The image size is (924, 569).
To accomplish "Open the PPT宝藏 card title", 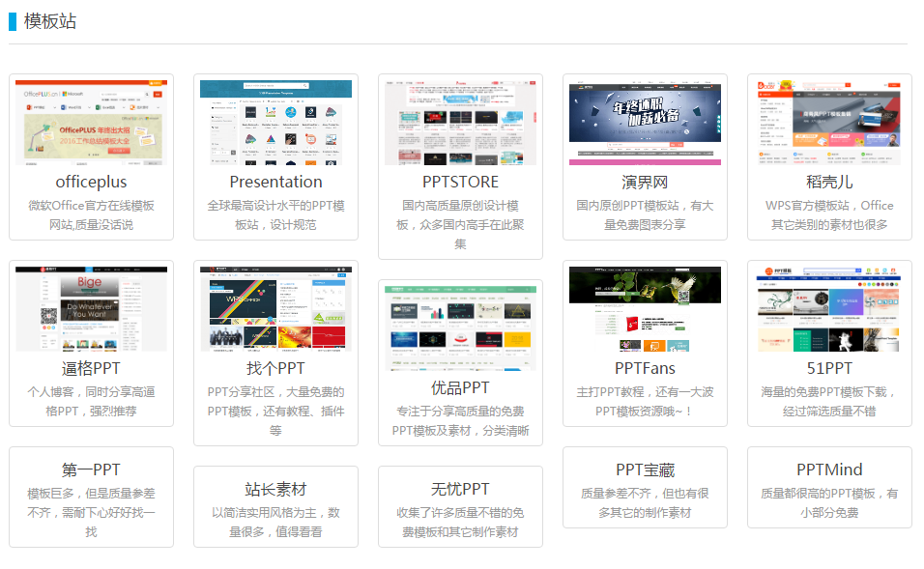I will point(645,470).
